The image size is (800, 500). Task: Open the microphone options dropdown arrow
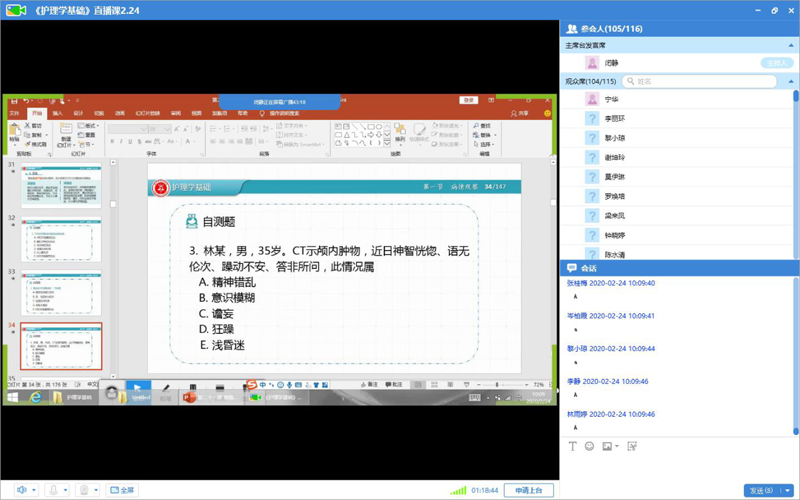(66, 490)
